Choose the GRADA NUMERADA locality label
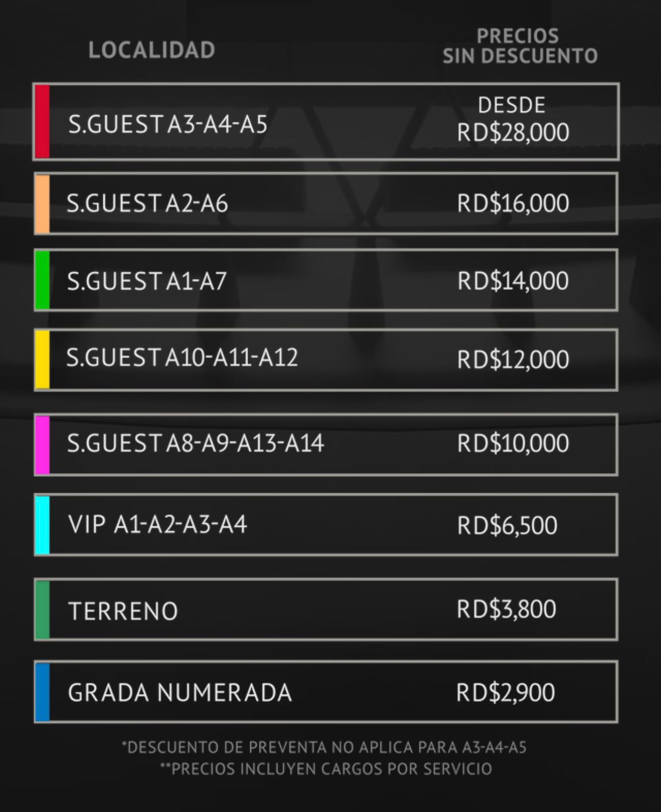This screenshot has height=812, width=661. 180,693
